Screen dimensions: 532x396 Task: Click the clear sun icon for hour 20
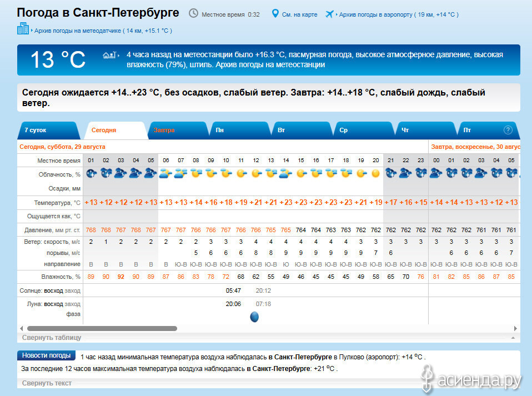(x=375, y=174)
